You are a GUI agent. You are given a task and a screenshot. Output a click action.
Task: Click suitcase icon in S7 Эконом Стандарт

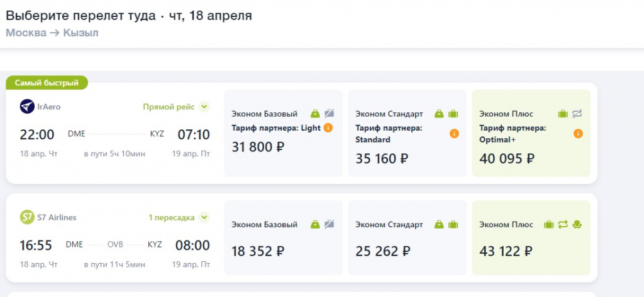point(453,224)
